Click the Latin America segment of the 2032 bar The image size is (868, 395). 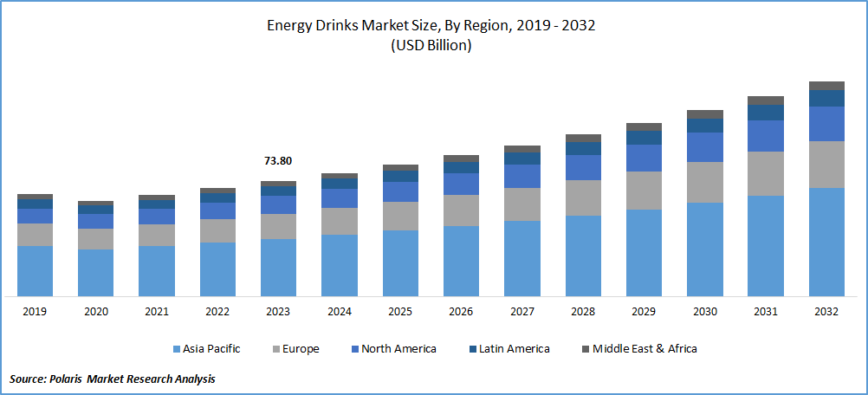click(826, 98)
